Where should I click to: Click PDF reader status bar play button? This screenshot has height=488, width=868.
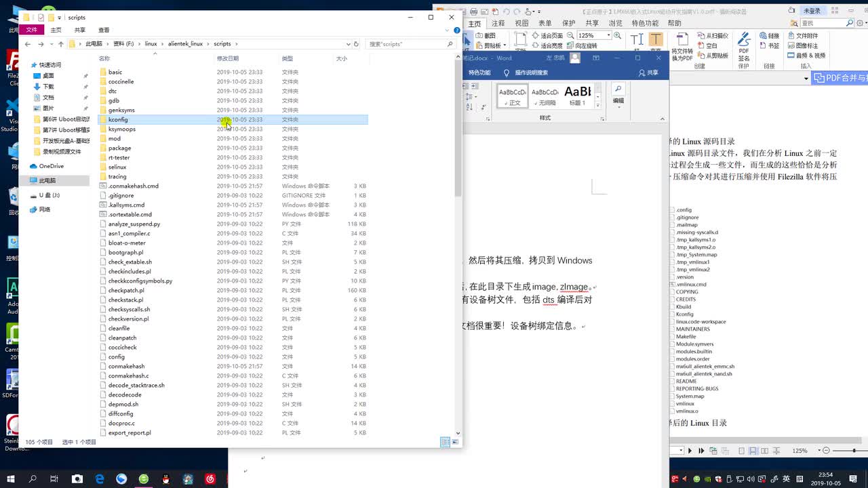click(x=690, y=451)
